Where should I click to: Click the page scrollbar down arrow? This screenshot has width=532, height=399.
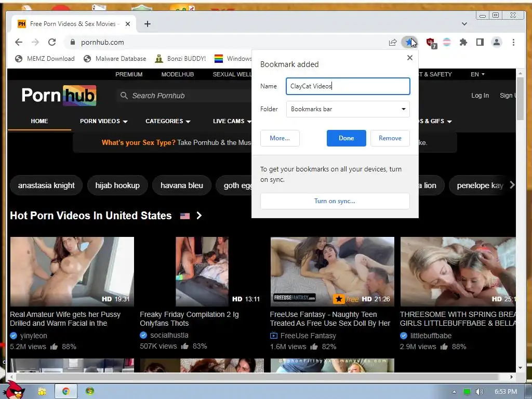coord(520,368)
